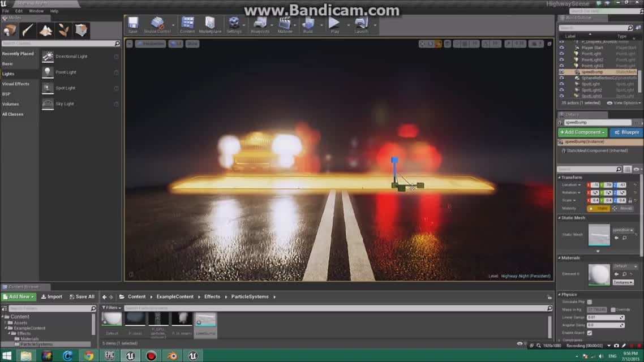Open Epic Games Launcher in taskbar
The image size is (644, 362).
tap(109, 355)
